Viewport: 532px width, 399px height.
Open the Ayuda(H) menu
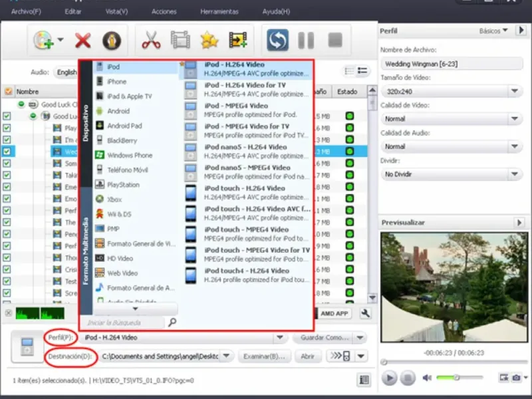click(x=276, y=11)
